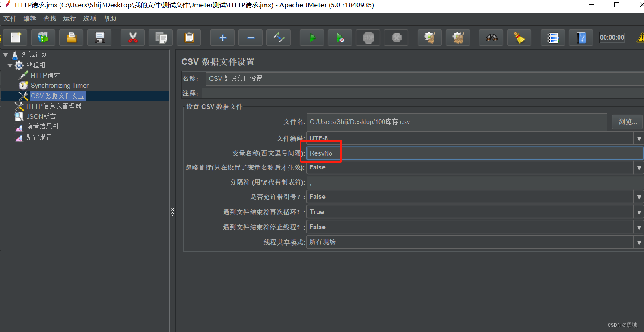Select the 测试计划 root node
Viewport: 644px width, 332px height.
[x=35, y=55]
